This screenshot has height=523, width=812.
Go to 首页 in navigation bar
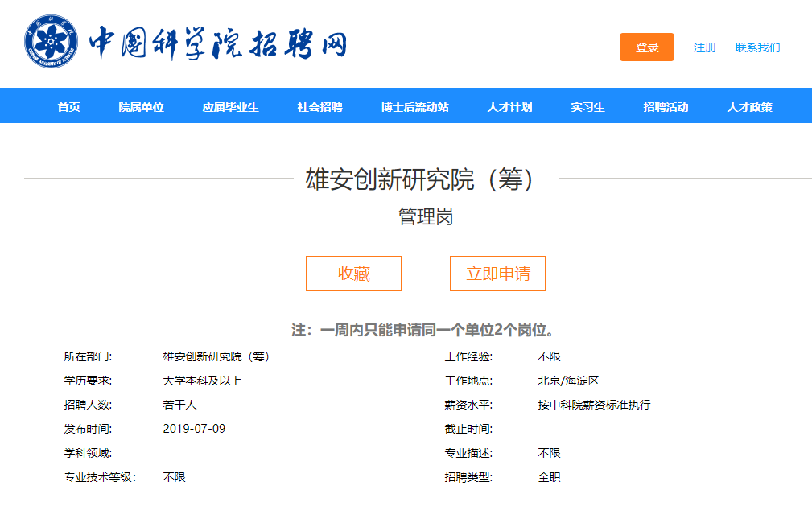(x=69, y=107)
